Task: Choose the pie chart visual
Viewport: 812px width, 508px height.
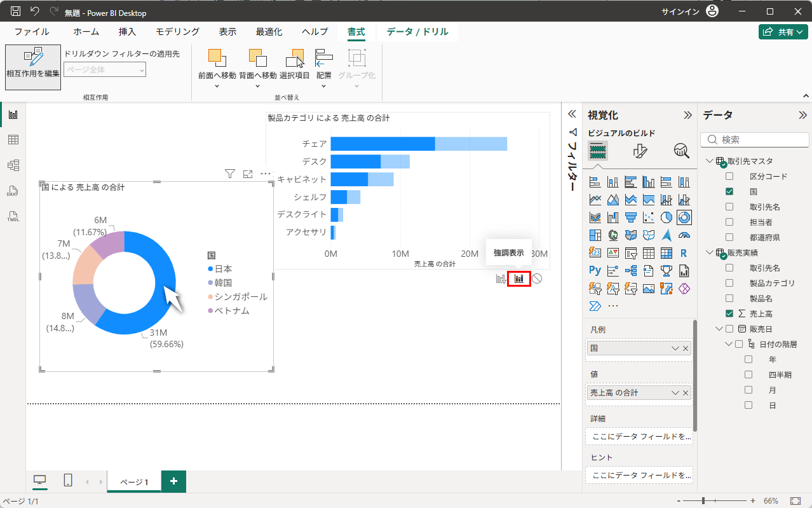Action: (667, 217)
